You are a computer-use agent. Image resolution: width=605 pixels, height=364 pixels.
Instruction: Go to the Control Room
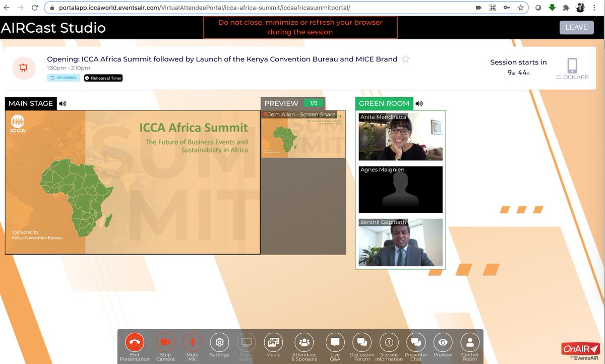(470, 342)
